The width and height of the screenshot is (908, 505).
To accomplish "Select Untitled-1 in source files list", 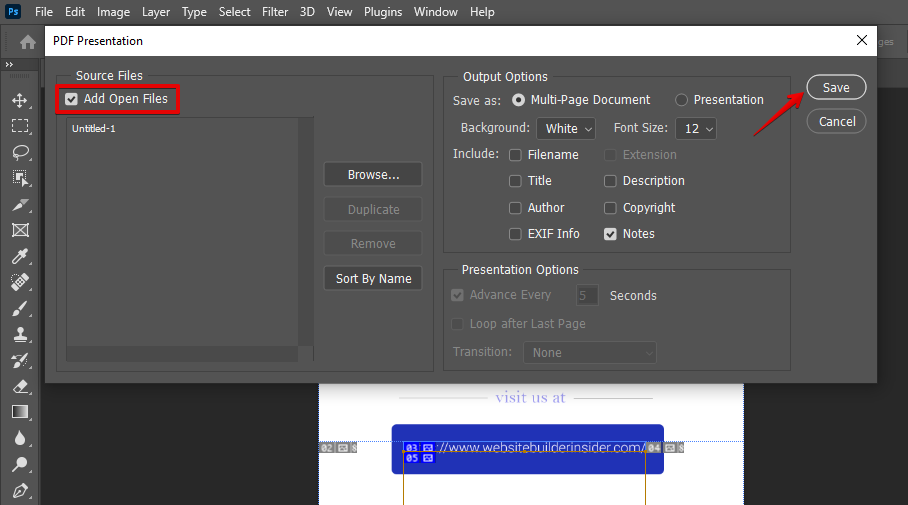I will click(x=94, y=129).
